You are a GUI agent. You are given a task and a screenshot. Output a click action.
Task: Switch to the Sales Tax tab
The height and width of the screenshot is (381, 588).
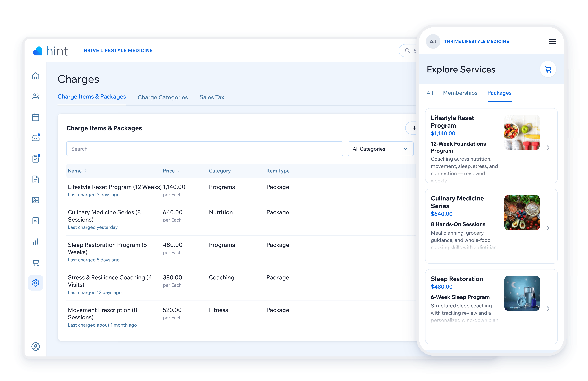(212, 97)
